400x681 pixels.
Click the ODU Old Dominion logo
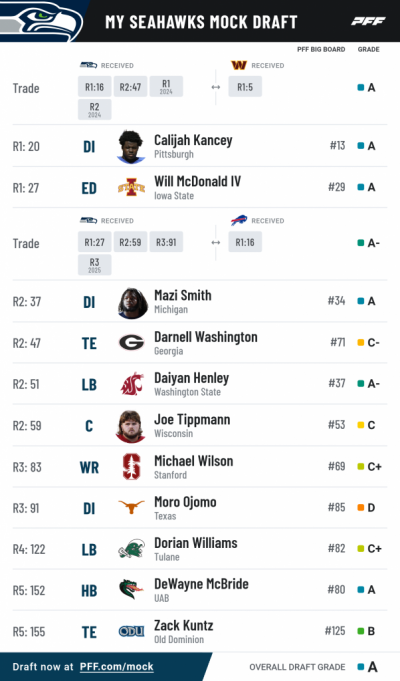click(x=131, y=631)
